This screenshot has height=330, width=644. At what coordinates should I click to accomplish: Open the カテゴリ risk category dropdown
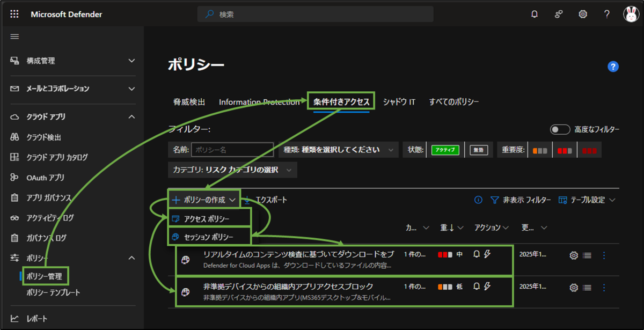pos(232,170)
